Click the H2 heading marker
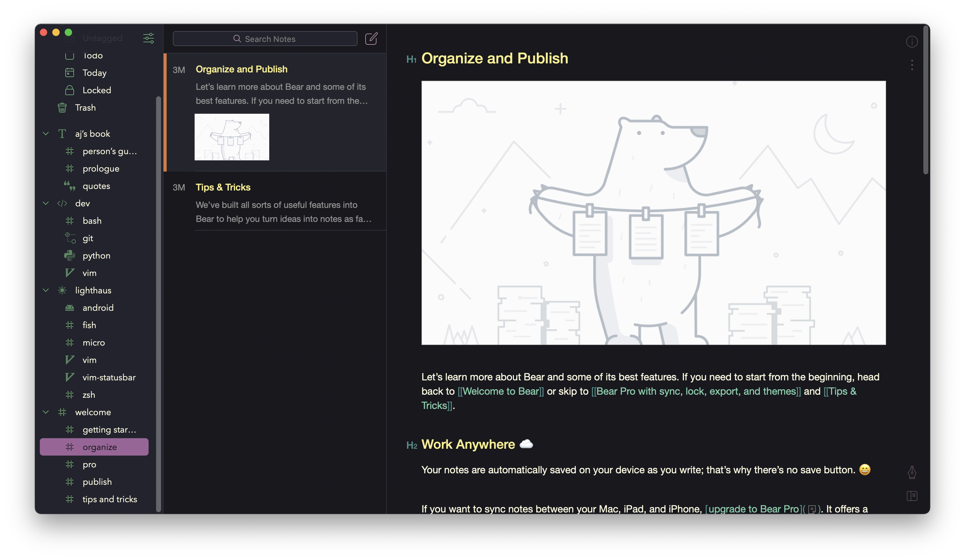 point(411,445)
